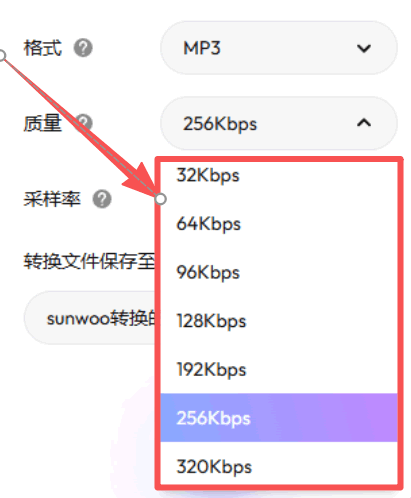The image size is (411, 498).
Task: Select 32Kbps quality option
Action: 279,176
